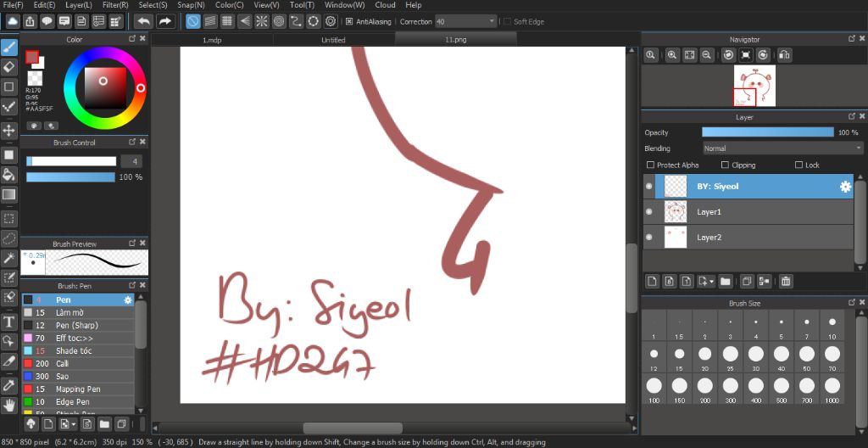Select brush size 10 preset
This screenshot has width=868, height=448.
(832, 326)
